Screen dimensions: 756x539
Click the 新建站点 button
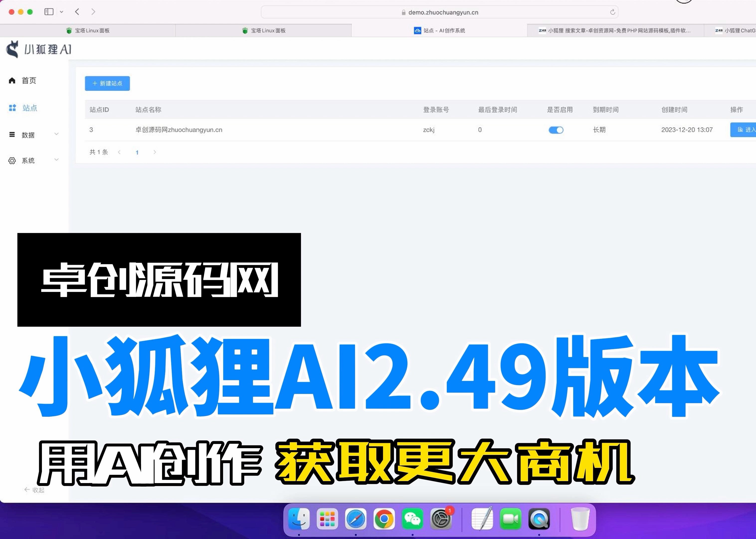107,83
